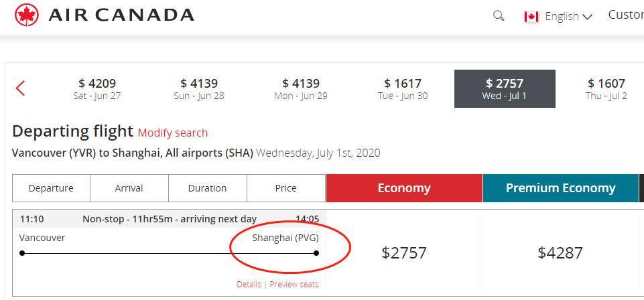Select Thu Jul 2 fare $1607
The image size is (644, 300).
[606, 88]
